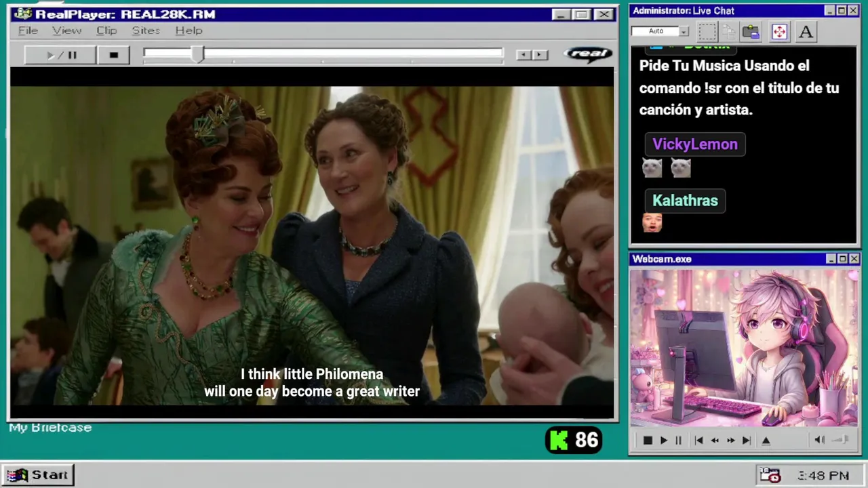868x488 pixels.
Task: Click the webcam avatar image
Action: (744, 348)
